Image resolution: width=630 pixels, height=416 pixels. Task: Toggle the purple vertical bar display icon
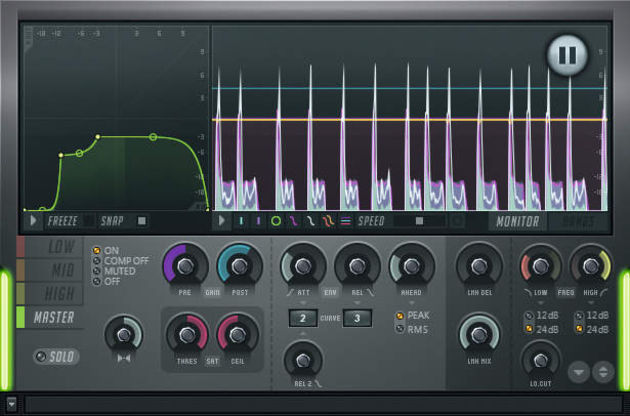(x=258, y=221)
